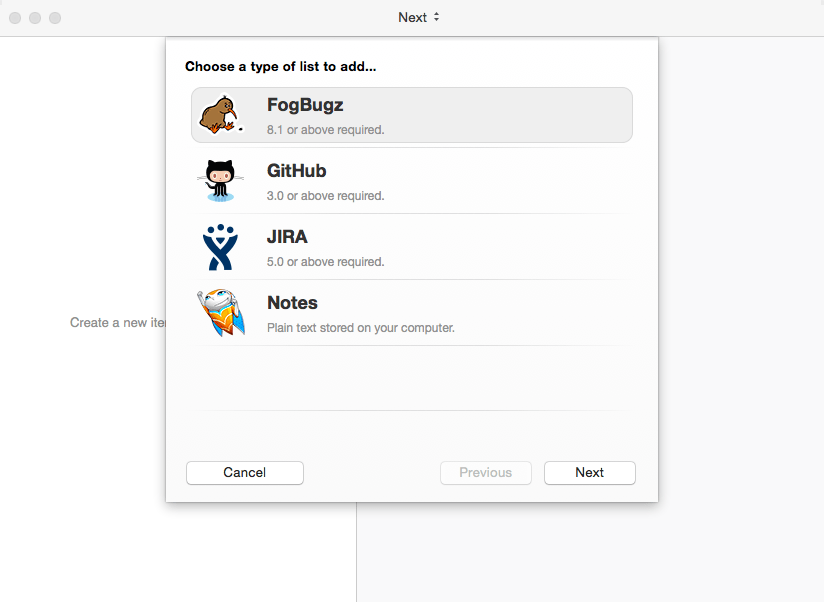Select the FogBugz title text

(x=305, y=105)
